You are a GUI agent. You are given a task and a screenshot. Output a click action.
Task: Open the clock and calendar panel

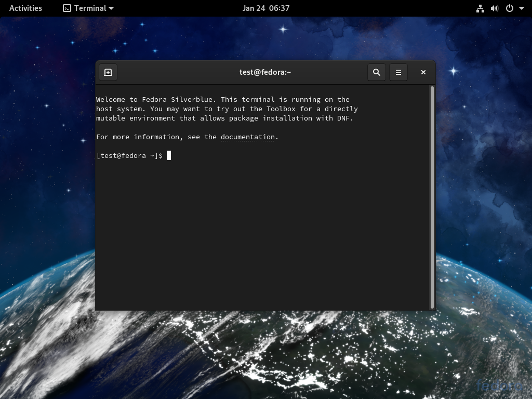tap(266, 8)
